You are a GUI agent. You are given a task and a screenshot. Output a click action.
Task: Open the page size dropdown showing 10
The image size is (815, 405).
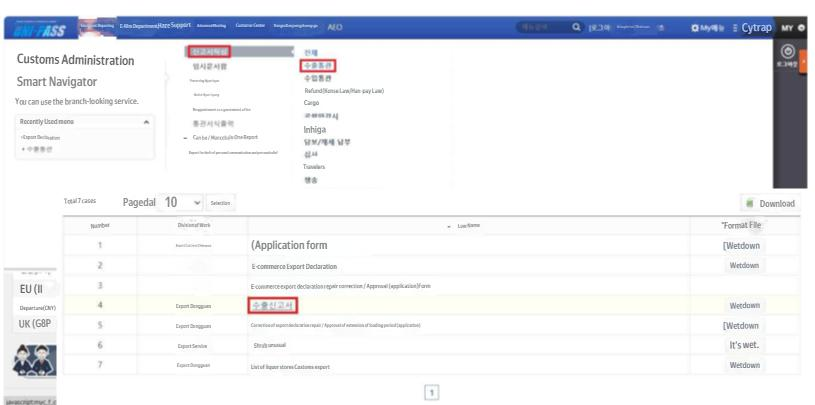[183, 202]
